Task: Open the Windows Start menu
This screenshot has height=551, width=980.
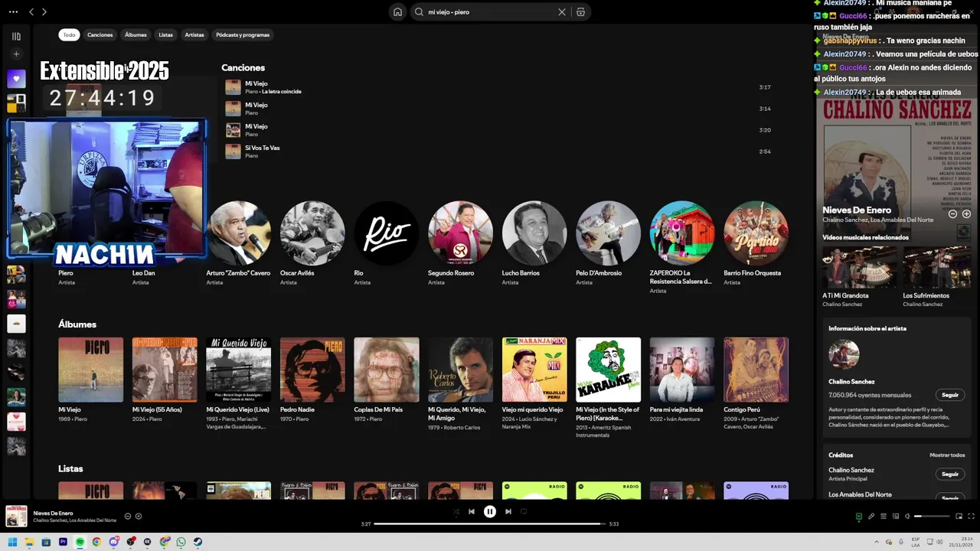Action: point(12,542)
